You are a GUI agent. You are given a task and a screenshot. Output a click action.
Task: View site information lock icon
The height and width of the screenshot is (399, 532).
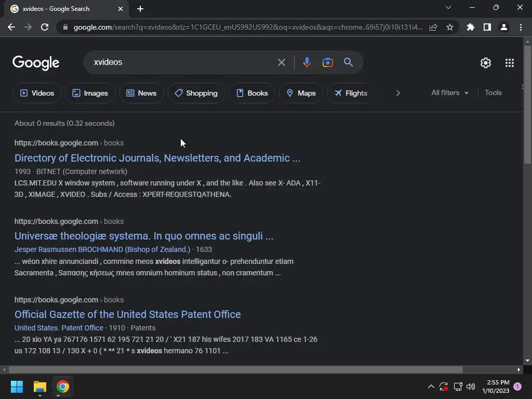pyautogui.click(x=65, y=27)
